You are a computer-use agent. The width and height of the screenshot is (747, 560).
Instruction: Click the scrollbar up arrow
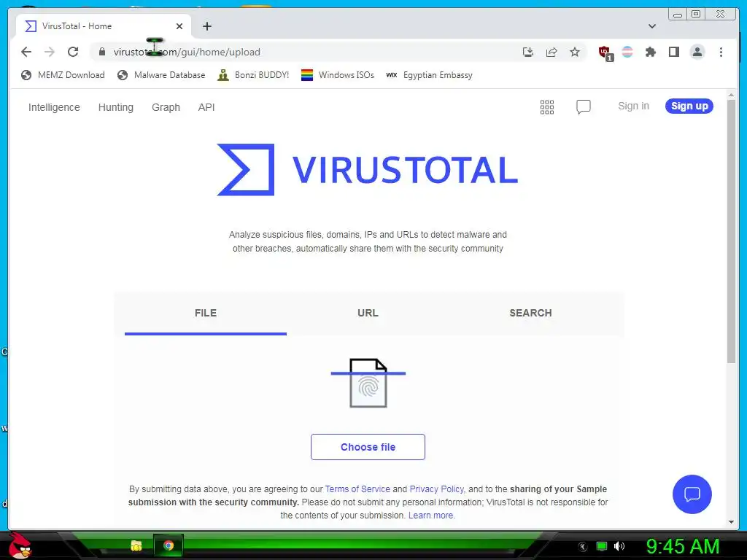[731, 96]
